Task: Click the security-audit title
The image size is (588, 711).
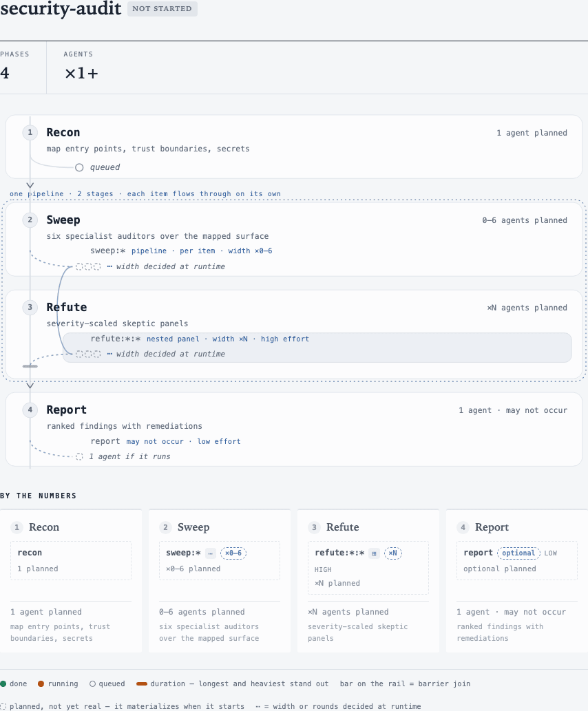Action: coord(61,8)
